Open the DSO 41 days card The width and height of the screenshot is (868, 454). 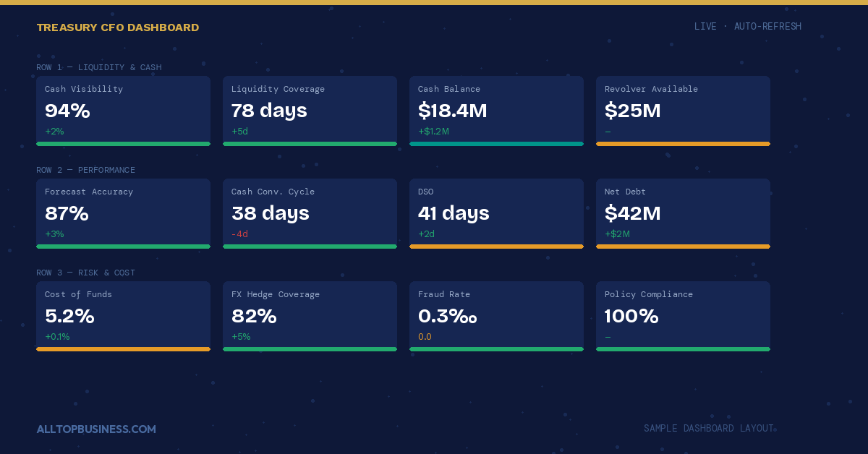pos(496,213)
